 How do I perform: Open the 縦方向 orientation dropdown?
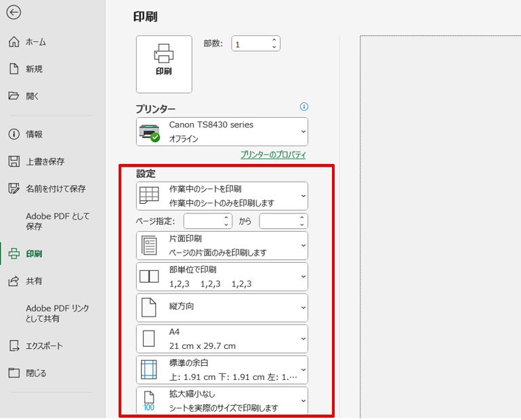coord(222,308)
